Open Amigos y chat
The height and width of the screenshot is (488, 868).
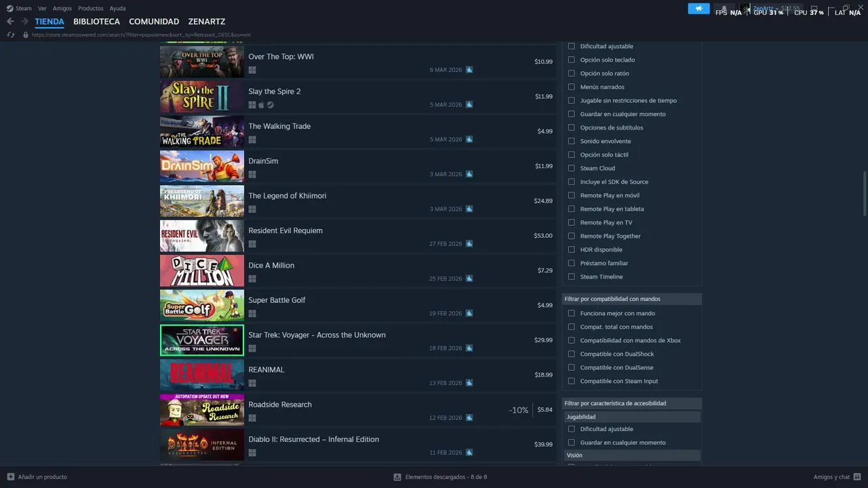coord(832,477)
